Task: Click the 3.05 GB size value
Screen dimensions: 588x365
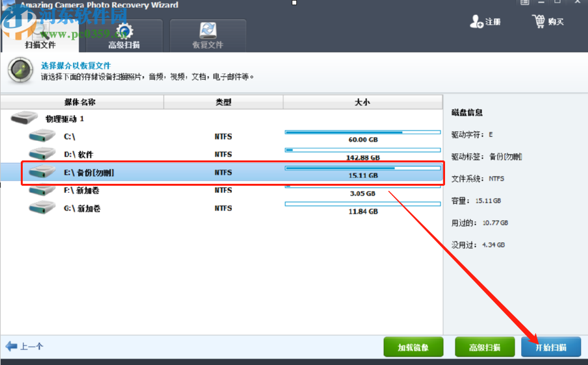Action: 363,194
